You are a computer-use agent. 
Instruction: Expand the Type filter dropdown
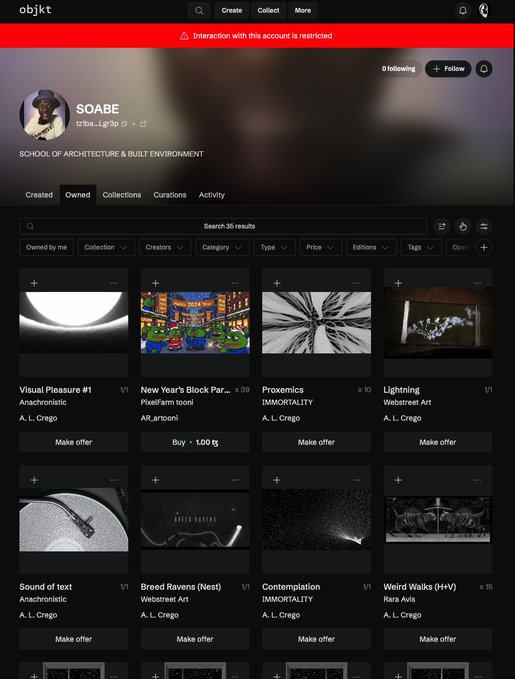click(x=275, y=247)
